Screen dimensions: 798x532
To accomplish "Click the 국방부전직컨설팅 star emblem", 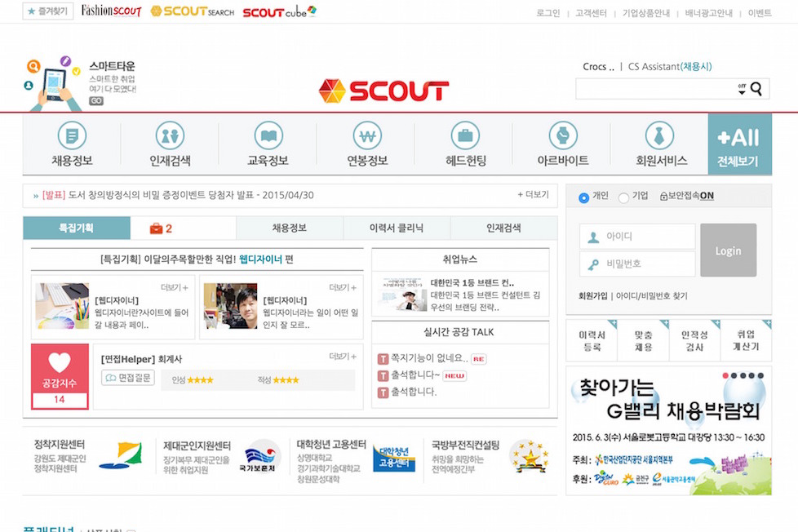I will pyautogui.click(x=530, y=456).
